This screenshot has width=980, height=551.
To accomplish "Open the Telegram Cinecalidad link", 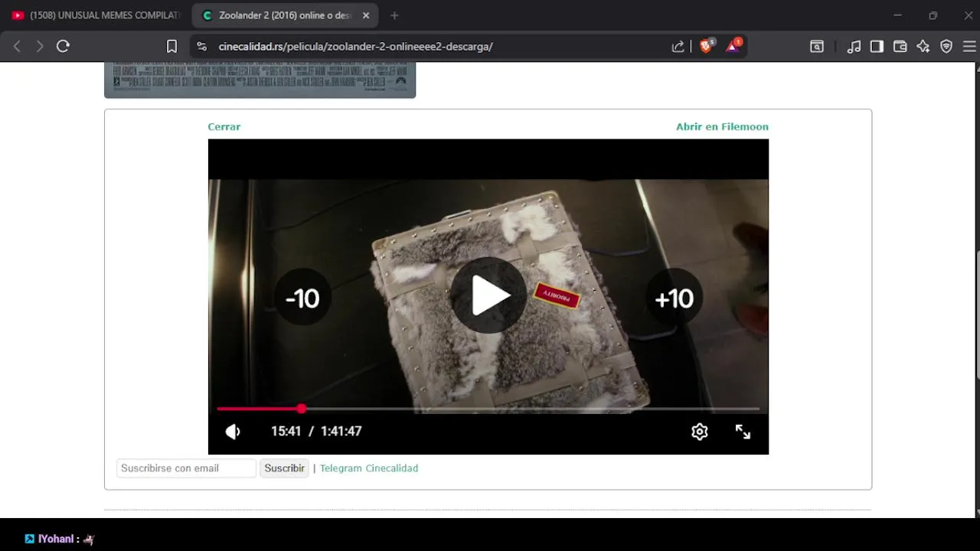I will 369,468.
